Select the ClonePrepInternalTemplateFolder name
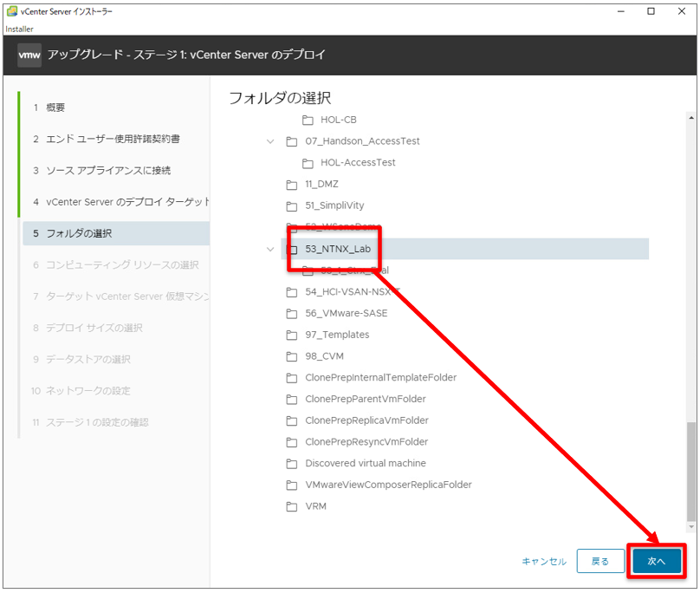Viewport: 700px width, 593px height. 381,378
